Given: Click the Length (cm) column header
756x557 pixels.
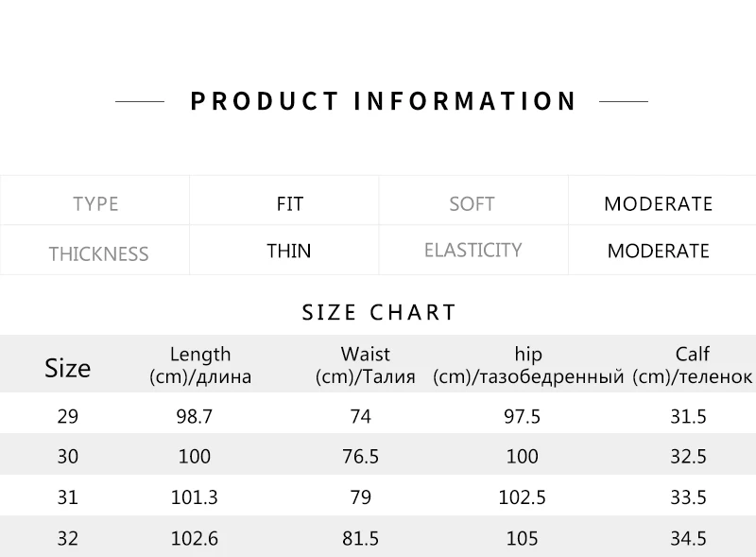Looking at the screenshot, I should (200, 365).
